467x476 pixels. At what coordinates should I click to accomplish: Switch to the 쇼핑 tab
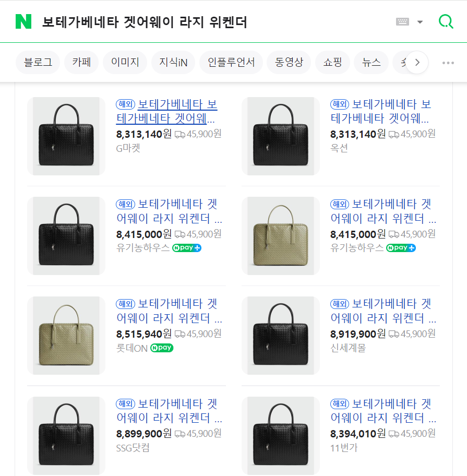click(332, 63)
